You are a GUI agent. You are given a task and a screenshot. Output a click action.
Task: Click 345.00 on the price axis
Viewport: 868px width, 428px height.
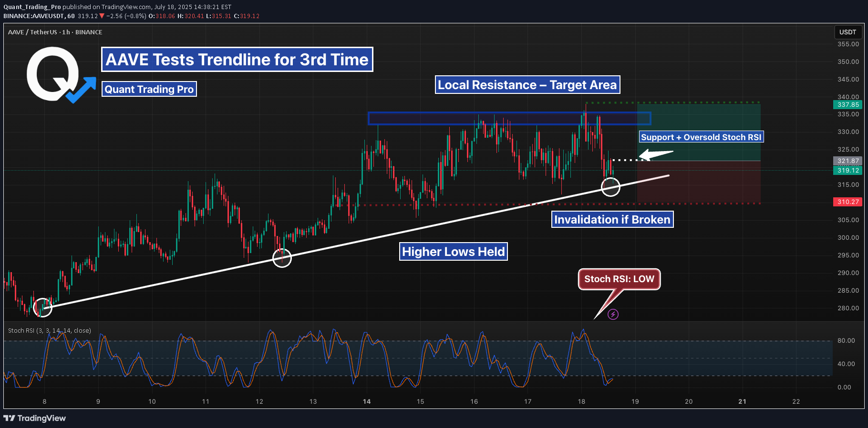click(848, 79)
